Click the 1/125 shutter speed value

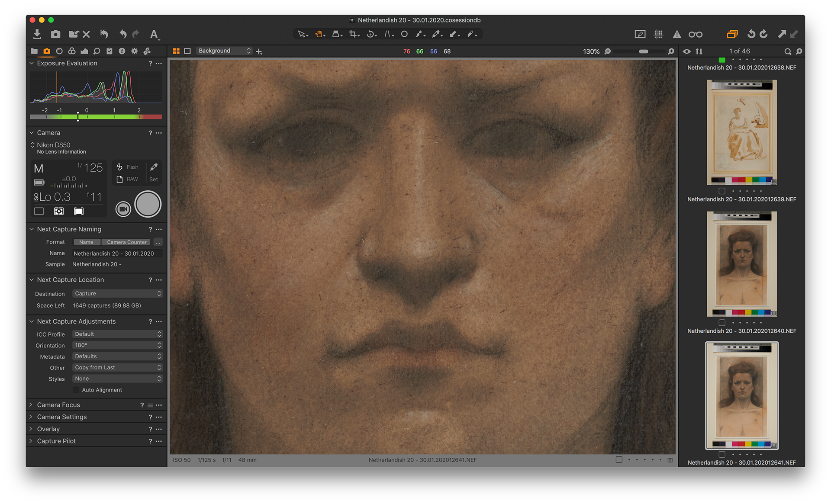pyautogui.click(x=90, y=167)
